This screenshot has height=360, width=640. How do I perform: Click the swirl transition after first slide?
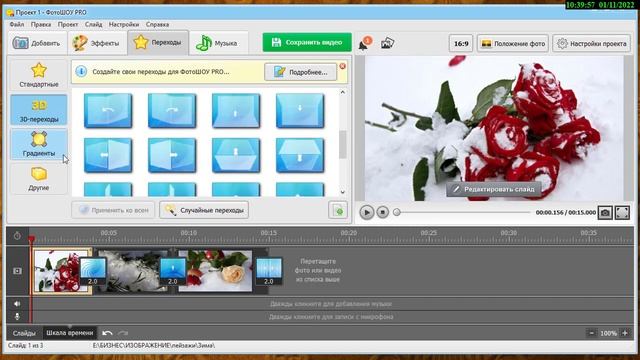coord(93,271)
